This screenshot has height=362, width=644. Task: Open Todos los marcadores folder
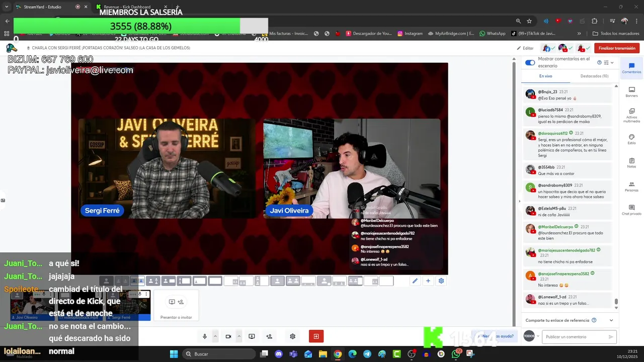tap(616, 34)
